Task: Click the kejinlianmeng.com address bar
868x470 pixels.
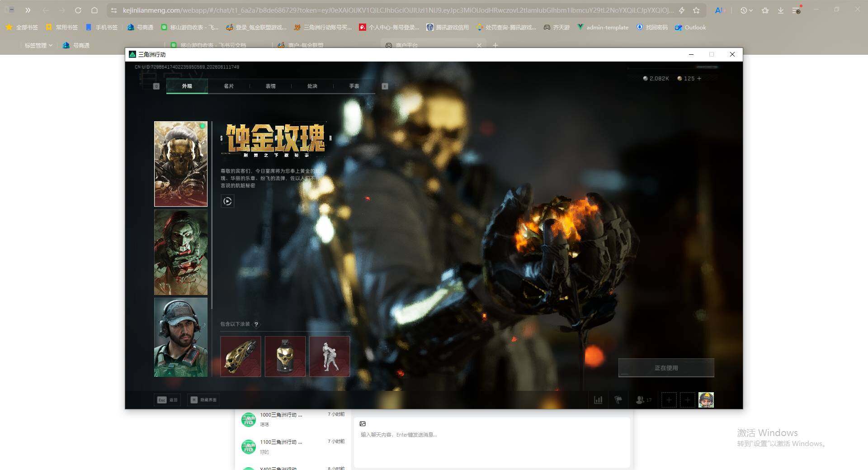Action: click(x=398, y=10)
